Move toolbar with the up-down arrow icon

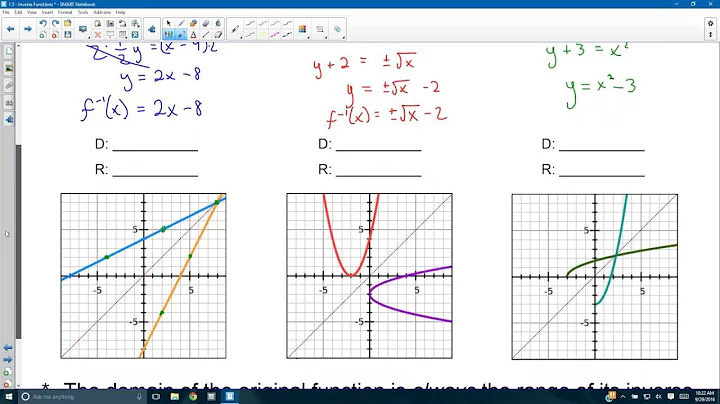[711, 34]
